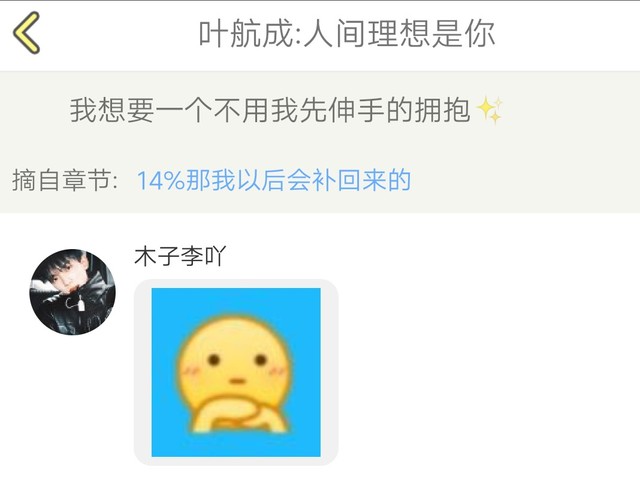Screen dimensions: 640x488
Task: Click the username 木子李吖
Action: pos(180,255)
